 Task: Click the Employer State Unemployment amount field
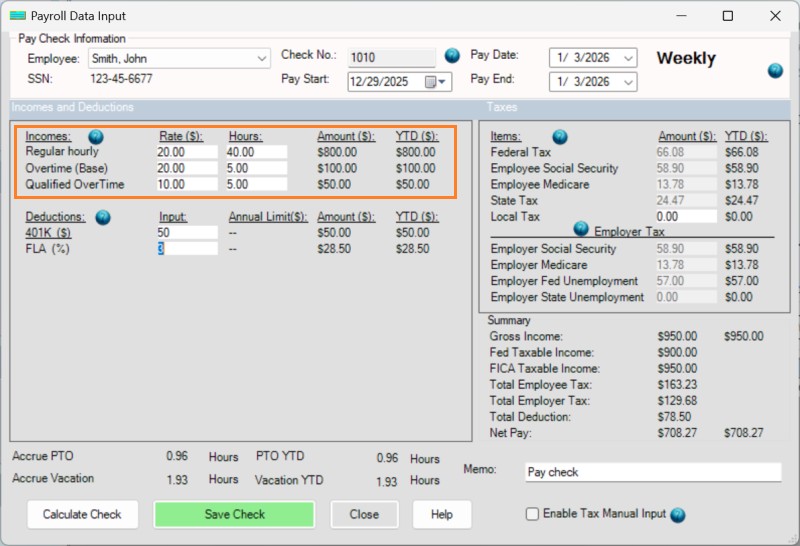[x=686, y=297]
